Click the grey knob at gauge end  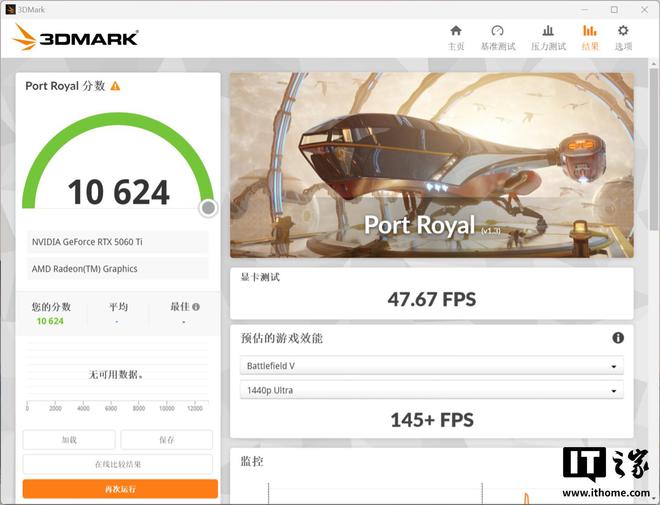208,207
